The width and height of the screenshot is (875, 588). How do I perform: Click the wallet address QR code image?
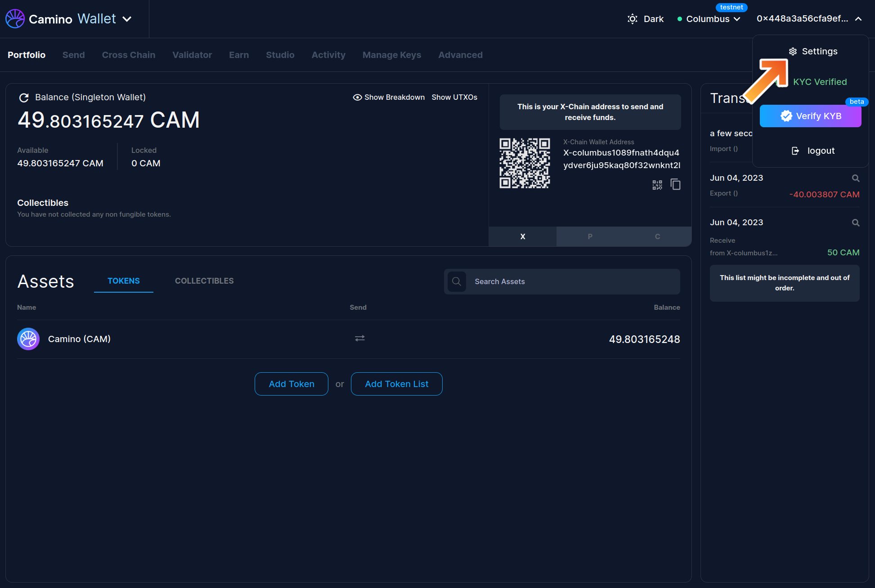[525, 163]
